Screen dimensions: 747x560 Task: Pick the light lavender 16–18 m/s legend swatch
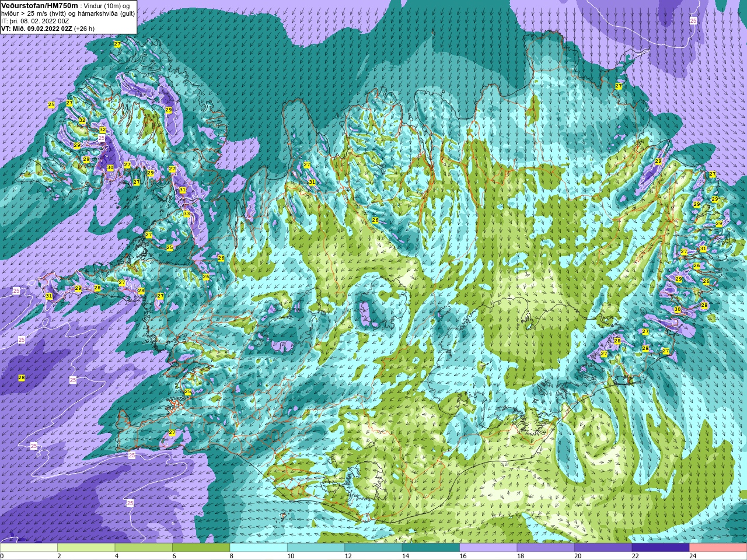(488, 548)
